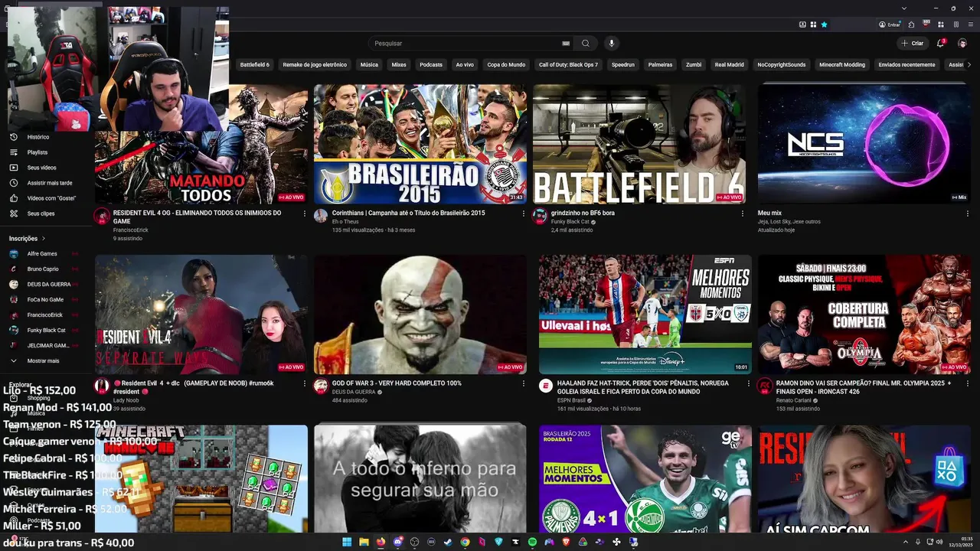Click the search magnifier button
This screenshot has width=980, height=551.
[586, 44]
